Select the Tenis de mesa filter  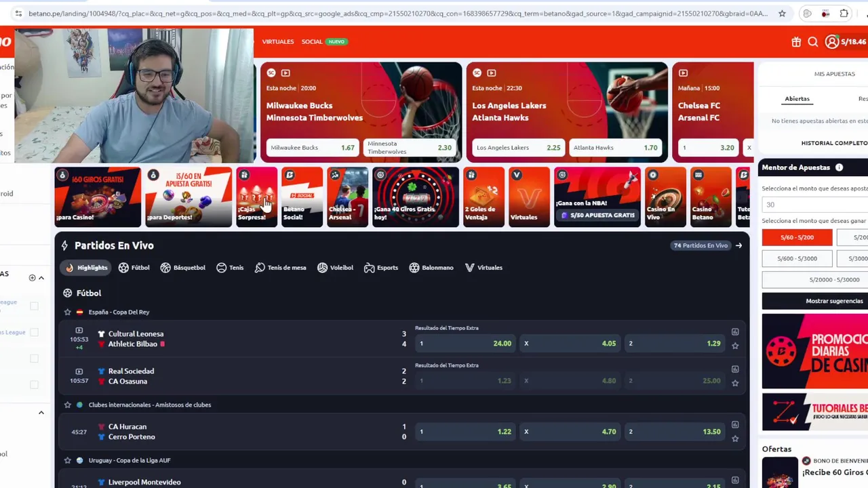tap(281, 268)
